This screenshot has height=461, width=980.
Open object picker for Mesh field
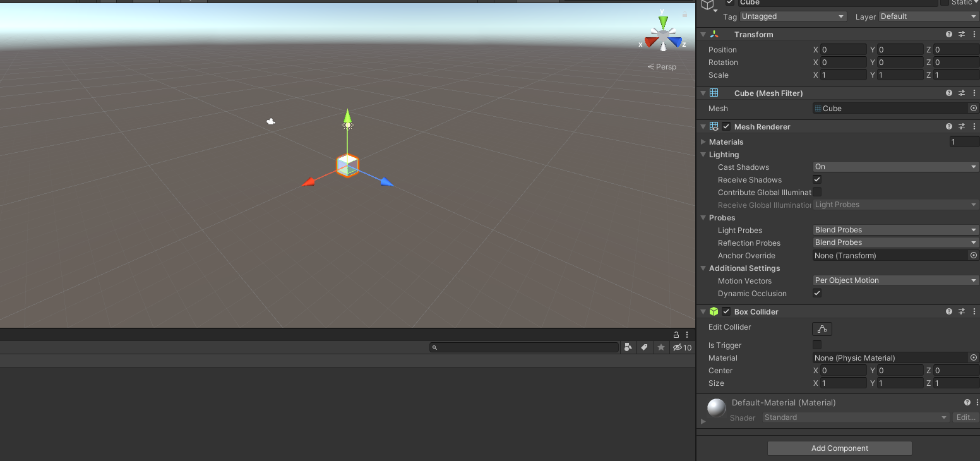tap(973, 109)
